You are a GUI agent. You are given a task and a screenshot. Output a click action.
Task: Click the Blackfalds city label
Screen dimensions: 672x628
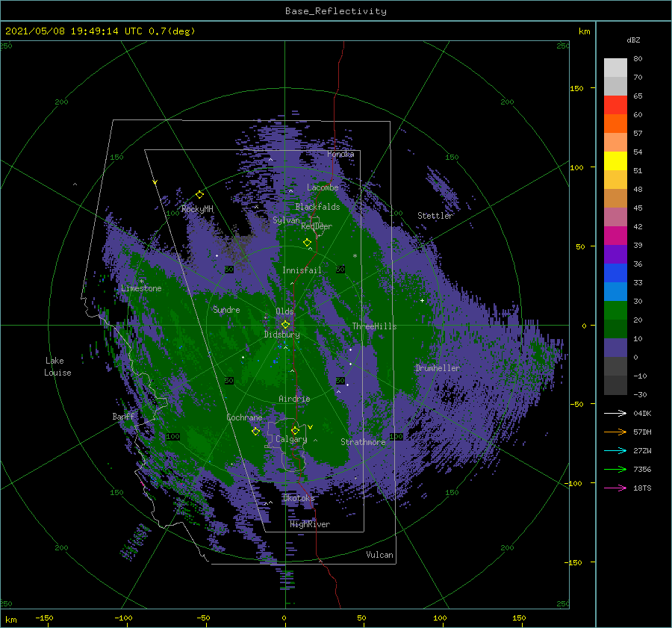point(317,207)
